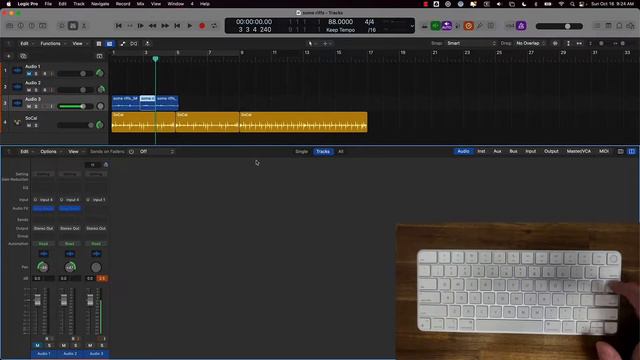Expand the LCD display options chevron
640x360 pixels.
click(x=412, y=26)
